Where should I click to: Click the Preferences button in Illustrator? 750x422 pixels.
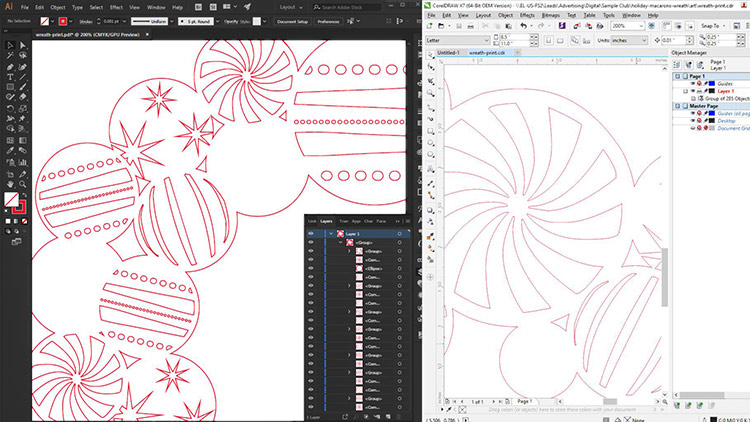click(328, 20)
